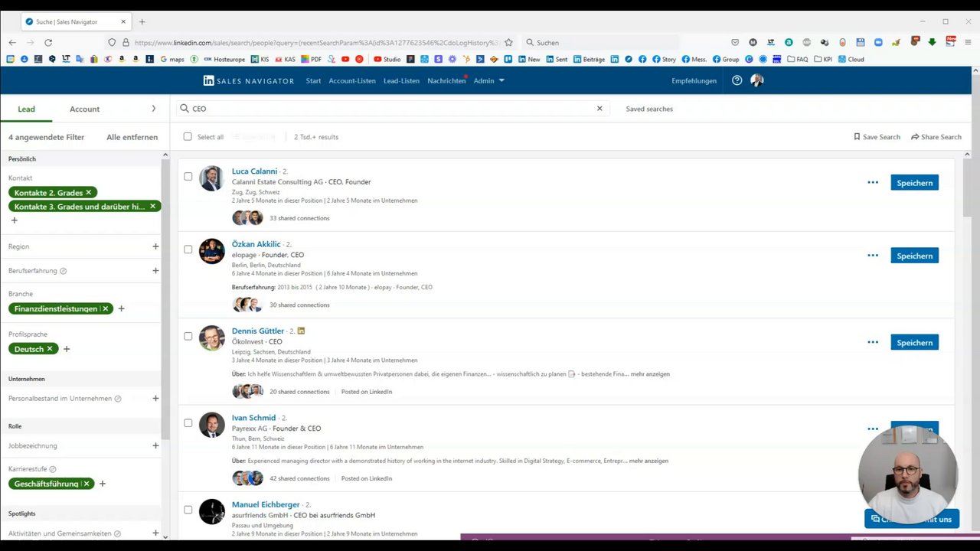Clear the CEO search with the X icon

(599, 109)
